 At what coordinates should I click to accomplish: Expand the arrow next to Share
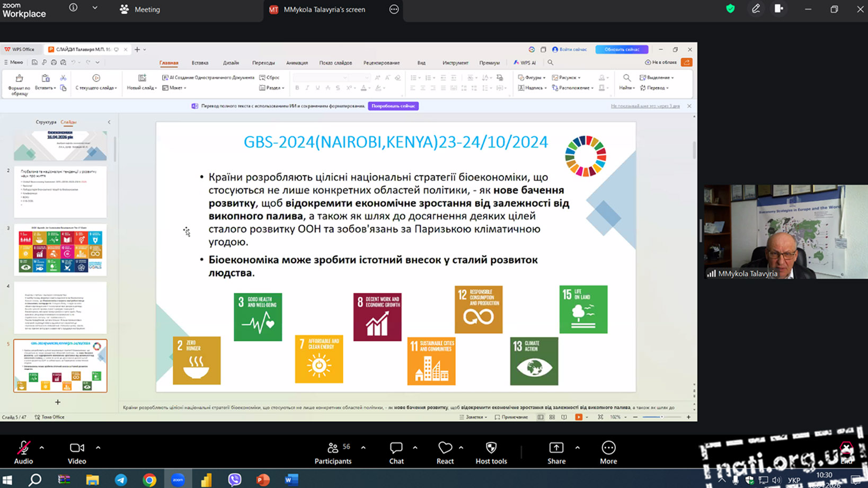pyautogui.click(x=577, y=448)
